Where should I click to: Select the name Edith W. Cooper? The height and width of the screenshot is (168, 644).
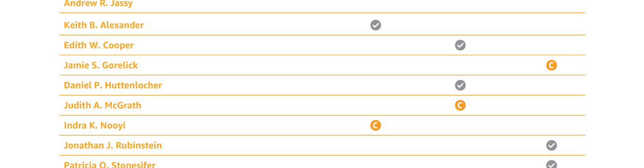(99, 45)
